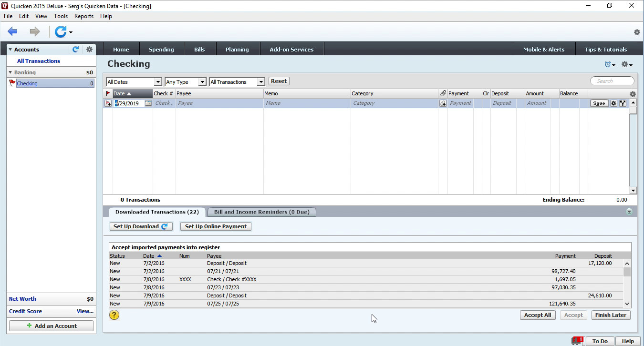Click the flag column header icon
Viewport: 644px width, 346px height.
point(108,93)
